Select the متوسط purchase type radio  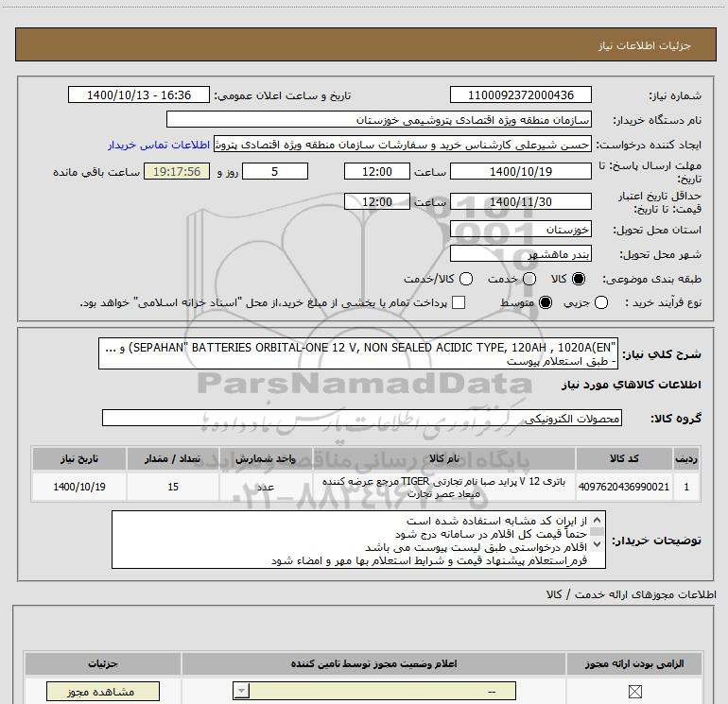546,303
